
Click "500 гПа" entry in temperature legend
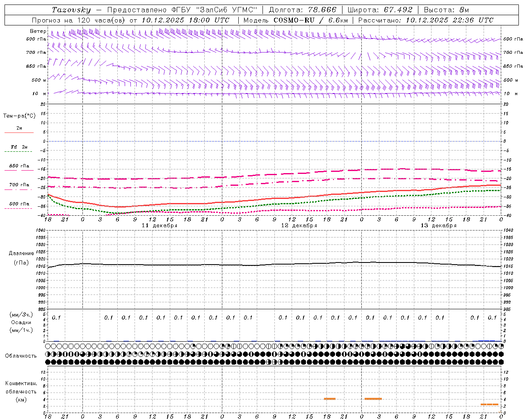pyautogui.click(x=19, y=204)
